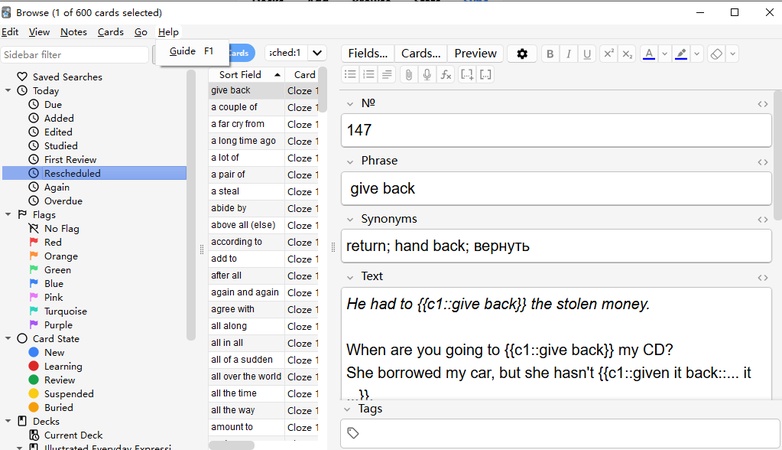Toggle HTML editor for Phrase field

(x=763, y=162)
